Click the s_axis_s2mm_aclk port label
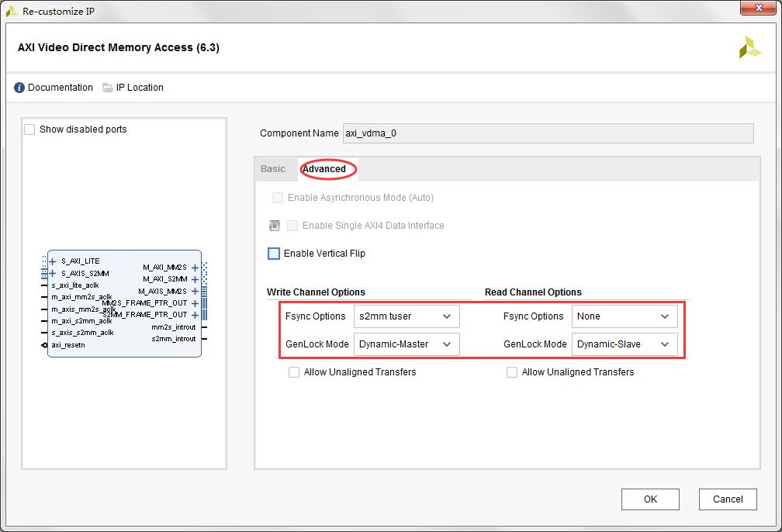 coord(82,333)
